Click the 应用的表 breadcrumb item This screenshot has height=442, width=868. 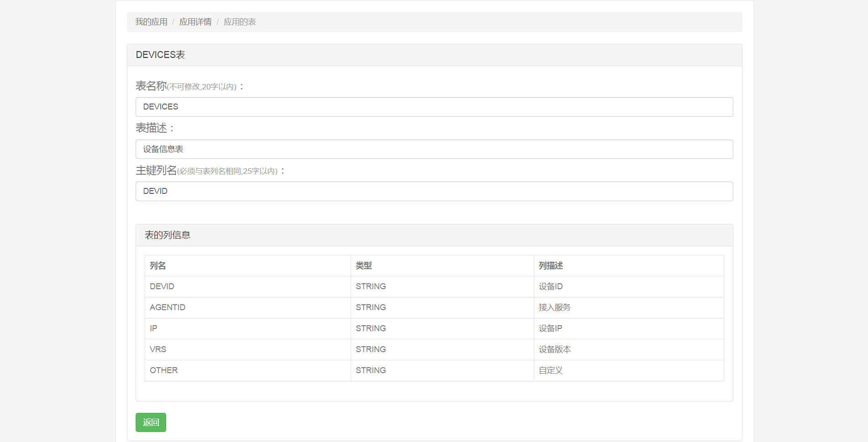pyautogui.click(x=239, y=22)
